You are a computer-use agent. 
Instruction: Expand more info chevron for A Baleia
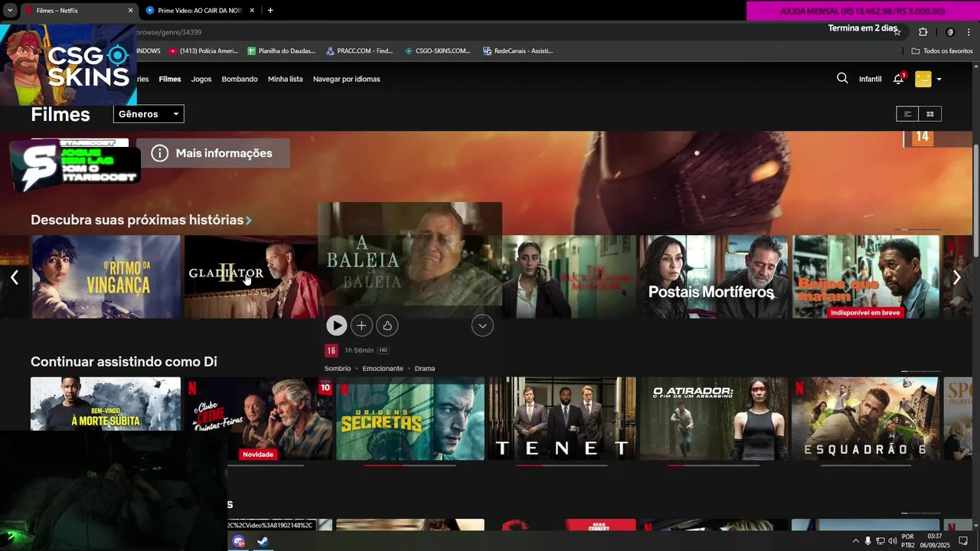tap(482, 326)
